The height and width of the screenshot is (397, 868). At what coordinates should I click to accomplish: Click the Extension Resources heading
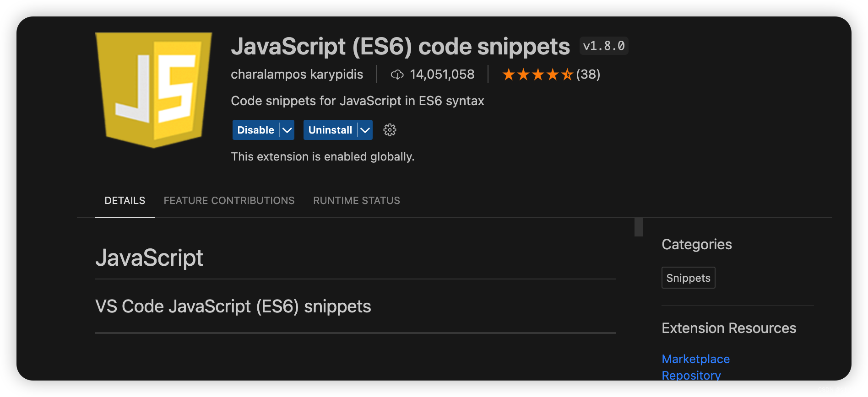[x=729, y=328]
